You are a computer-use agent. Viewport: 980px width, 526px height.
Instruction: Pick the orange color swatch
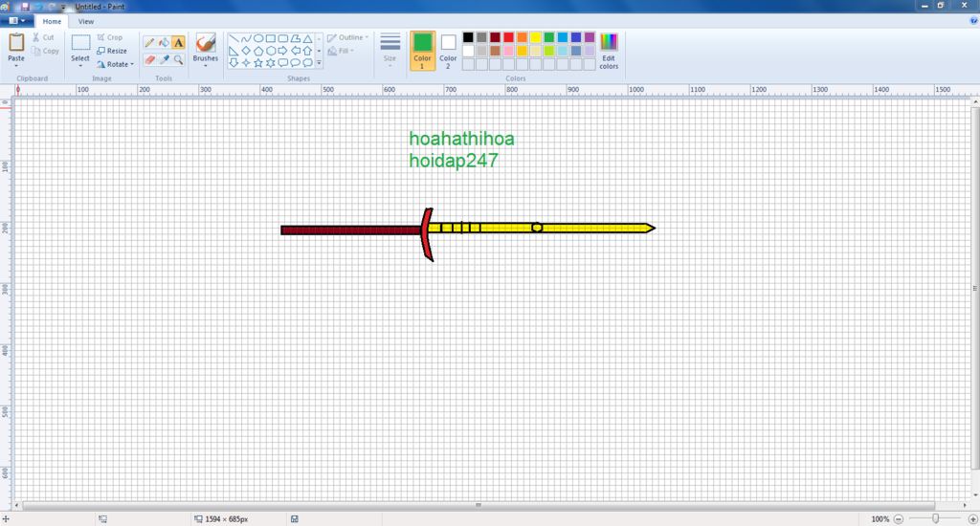click(522, 37)
